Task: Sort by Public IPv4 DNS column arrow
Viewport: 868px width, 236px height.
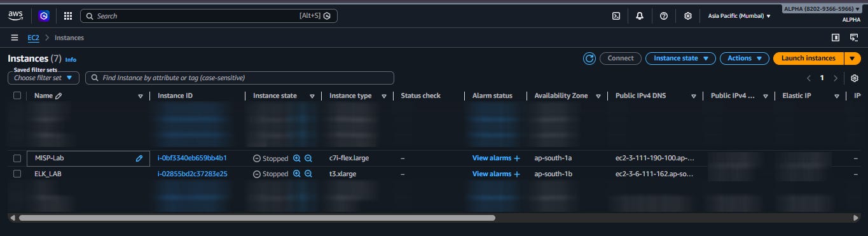Action: (693, 96)
